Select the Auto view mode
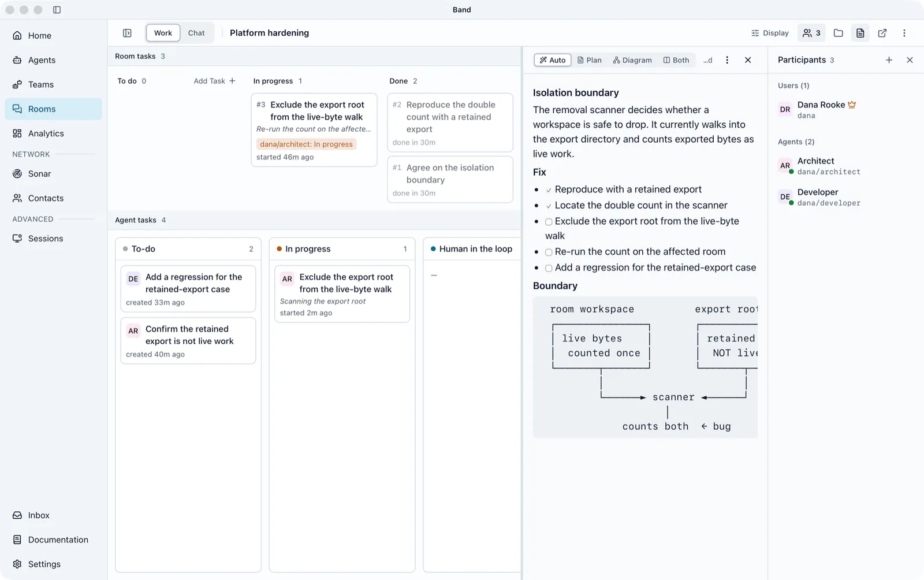This screenshot has height=580, width=924. [x=553, y=60]
